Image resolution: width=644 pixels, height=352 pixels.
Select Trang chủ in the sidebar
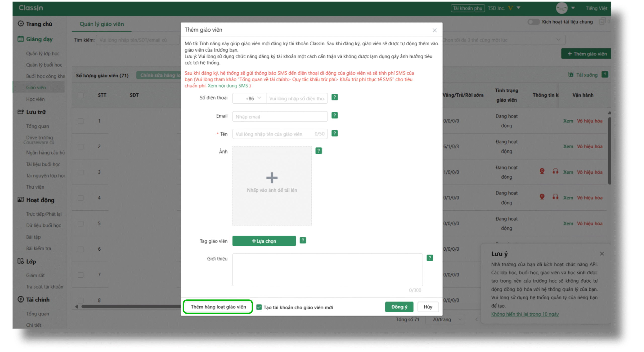click(x=39, y=24)
